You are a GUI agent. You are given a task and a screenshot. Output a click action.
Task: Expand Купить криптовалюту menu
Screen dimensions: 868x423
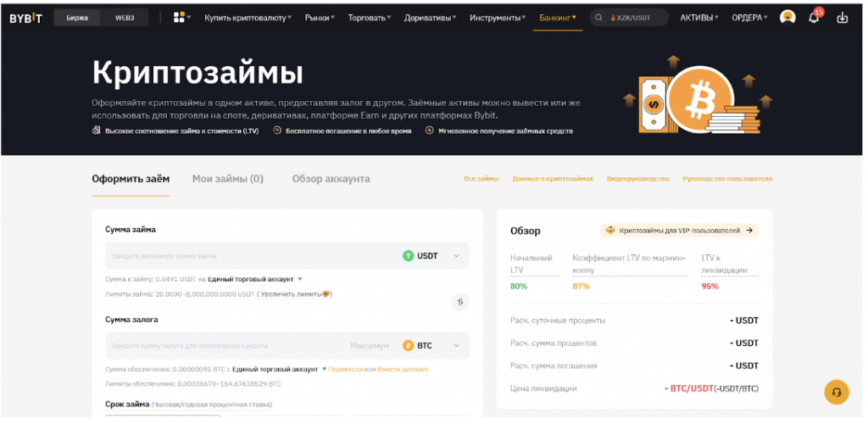pos(248,18)
